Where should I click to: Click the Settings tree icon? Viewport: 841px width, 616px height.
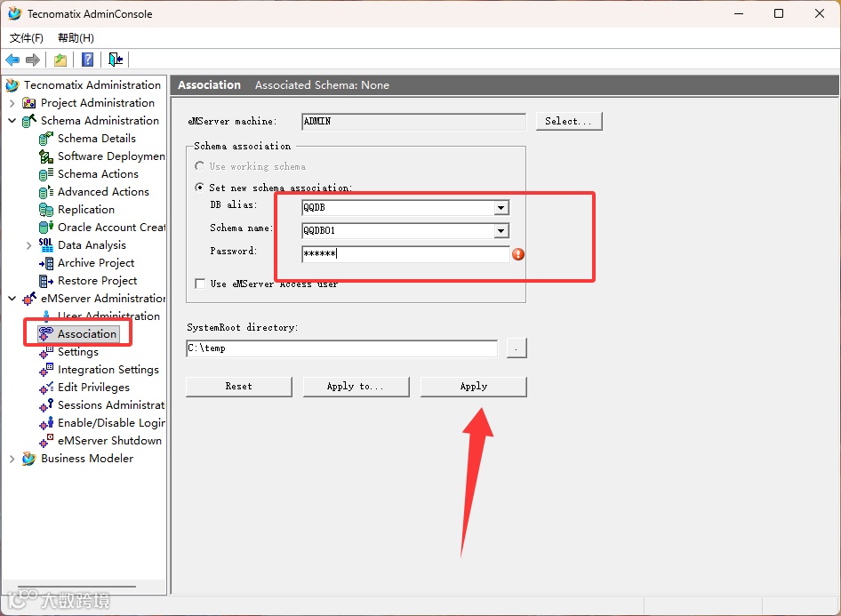[x=46, y=352]
